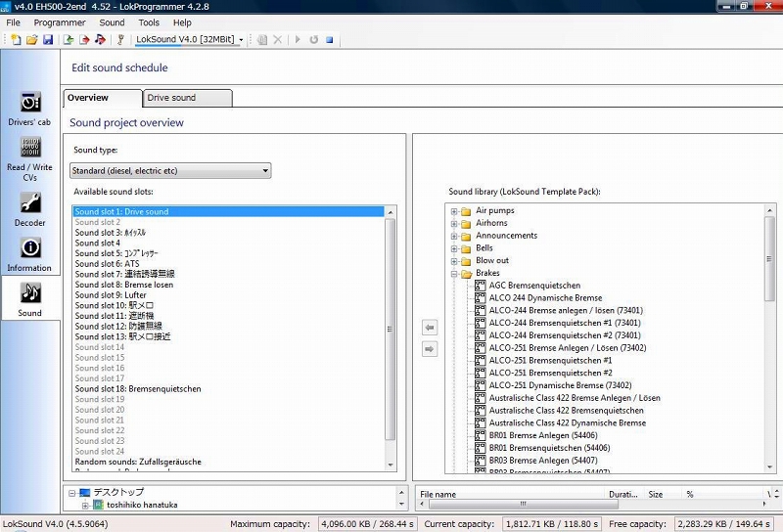
Task: Click the grayed delete X icon
Action: click(x=278, y=39)
